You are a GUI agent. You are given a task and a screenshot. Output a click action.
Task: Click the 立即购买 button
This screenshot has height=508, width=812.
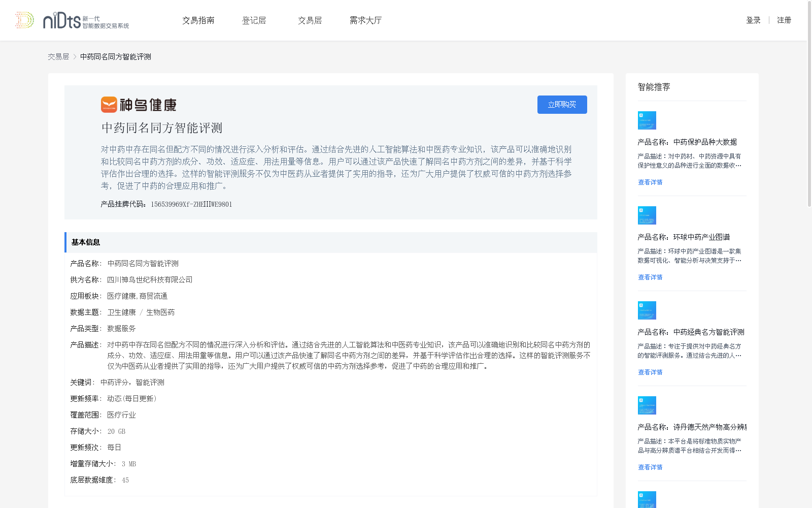click(562, 105)
